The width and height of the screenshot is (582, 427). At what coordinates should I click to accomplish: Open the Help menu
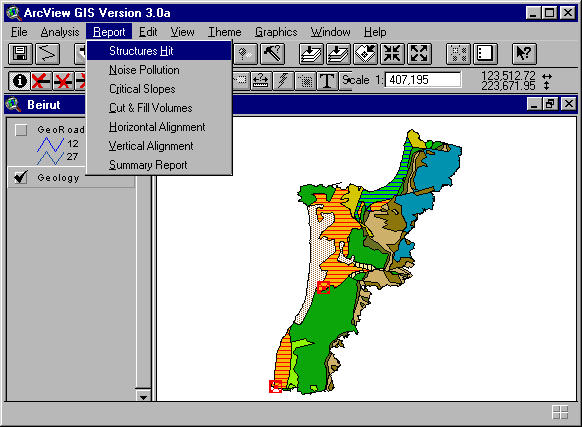pos(375,32)
